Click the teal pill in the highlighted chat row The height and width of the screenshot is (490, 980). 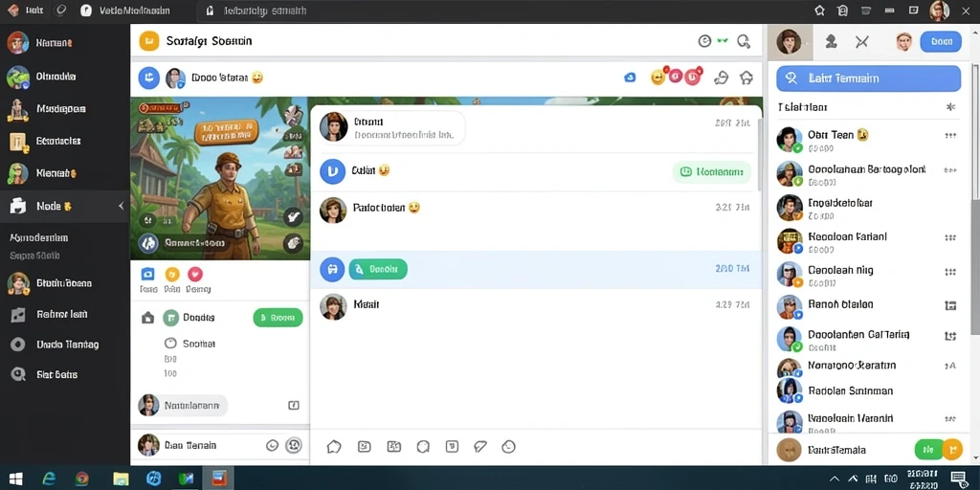(378, 269)
